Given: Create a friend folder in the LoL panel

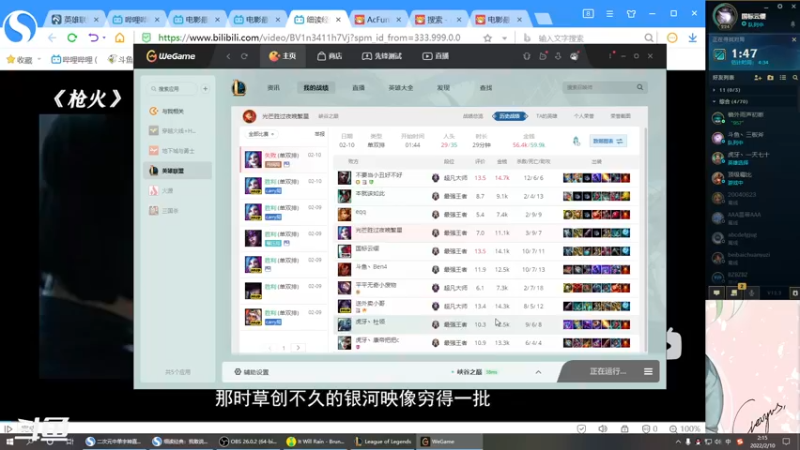Looking at the screenshot, I should 770,78.
